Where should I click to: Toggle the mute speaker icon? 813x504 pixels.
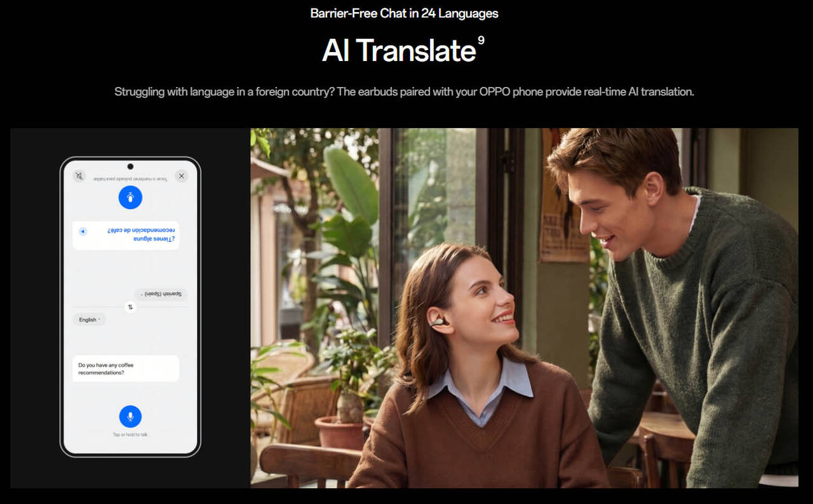(79, 176)
